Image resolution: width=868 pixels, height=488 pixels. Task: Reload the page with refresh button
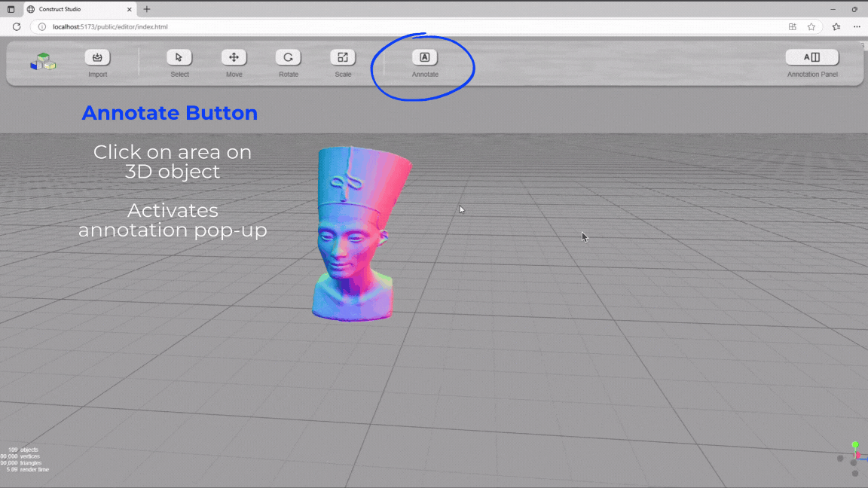17,26
